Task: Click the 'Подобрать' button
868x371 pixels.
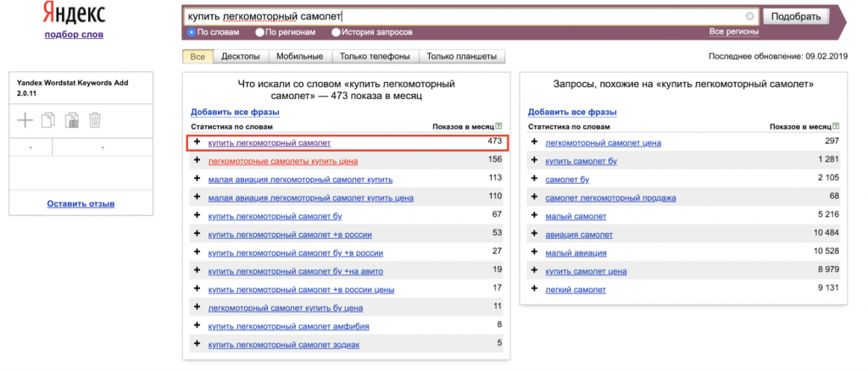Action: pyautogui.click(x=795, y=17)
